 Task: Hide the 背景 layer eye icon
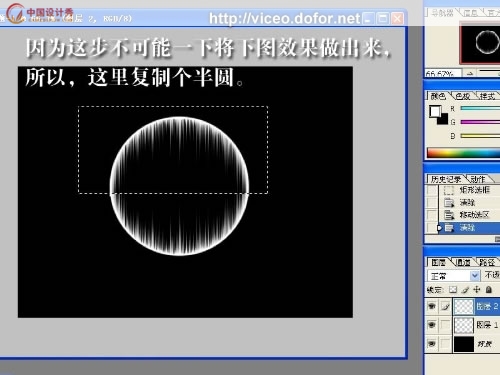[432, 343]
